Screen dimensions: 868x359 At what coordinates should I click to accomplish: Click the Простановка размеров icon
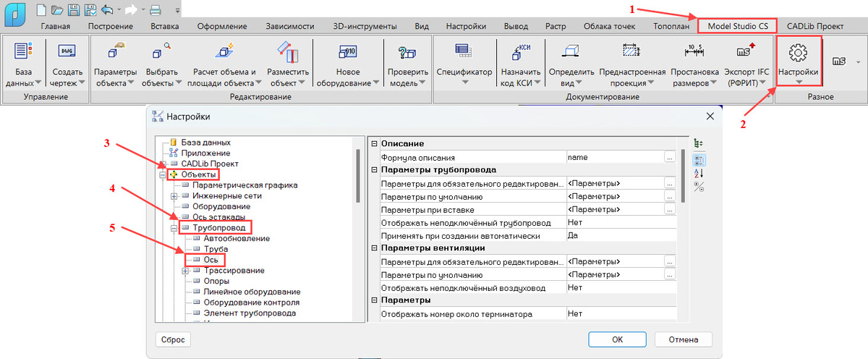695,51
